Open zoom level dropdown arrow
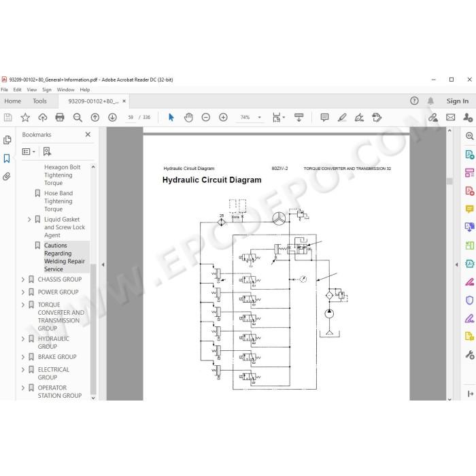Viewport: 476px width, 476px height. tap(260, 118)
